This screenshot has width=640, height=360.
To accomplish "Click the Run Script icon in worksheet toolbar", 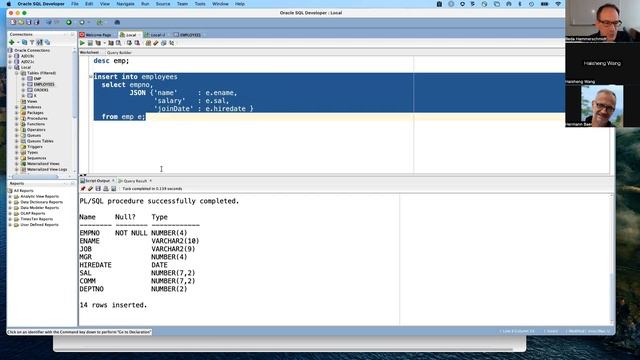I will [x=90, y=43].
